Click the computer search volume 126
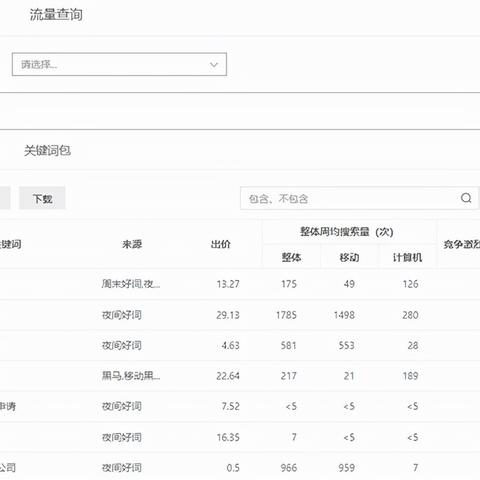This screenshot has width=480, height=480. tap(410, 284)
